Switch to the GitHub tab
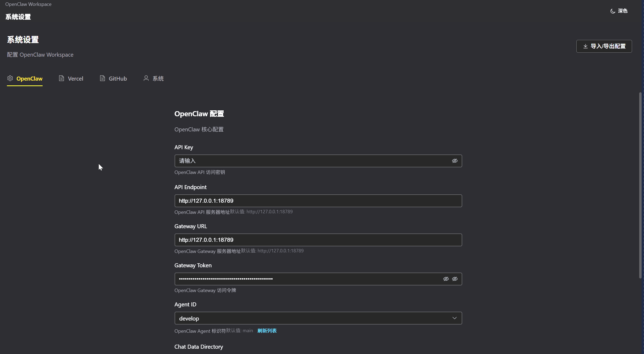This screenshot has height=354, width=644. [113, 78]
